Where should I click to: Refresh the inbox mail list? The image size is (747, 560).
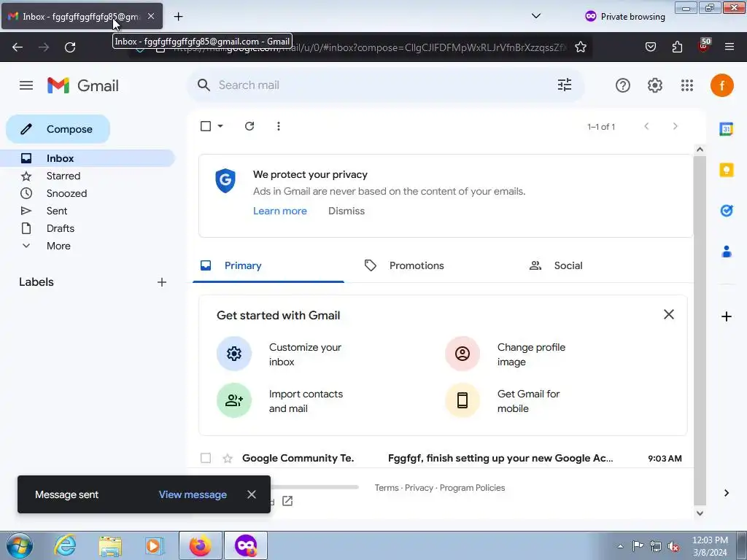click(249, 126)
